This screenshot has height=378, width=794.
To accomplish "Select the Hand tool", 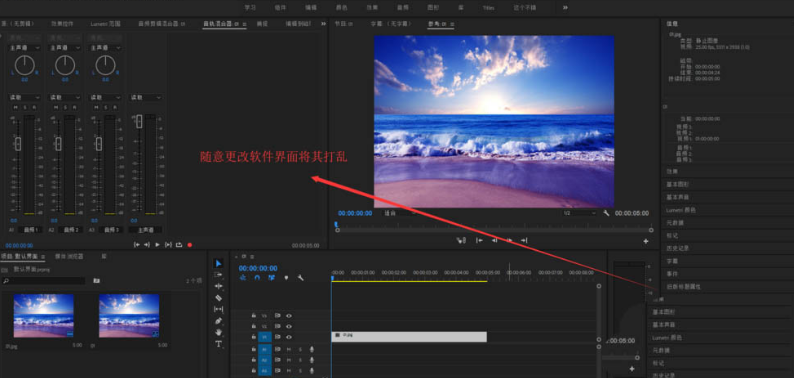I will coord(218,332).
